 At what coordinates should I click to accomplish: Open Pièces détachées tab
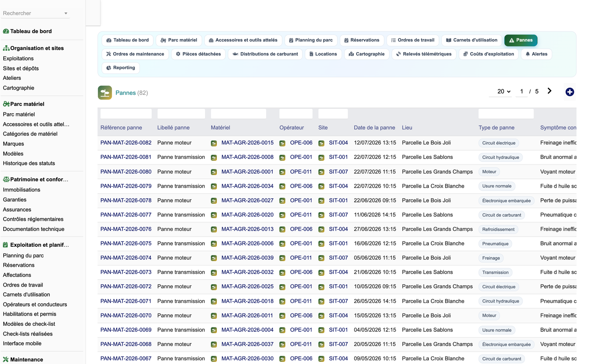198,54
